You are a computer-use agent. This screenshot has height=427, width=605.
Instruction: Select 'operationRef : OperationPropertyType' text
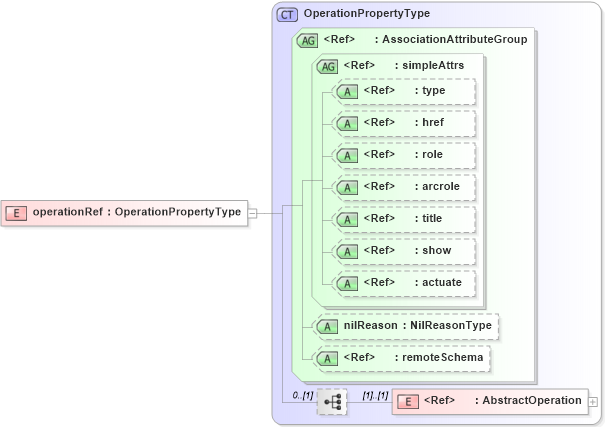pyautogui.click(x=137, y=212)
